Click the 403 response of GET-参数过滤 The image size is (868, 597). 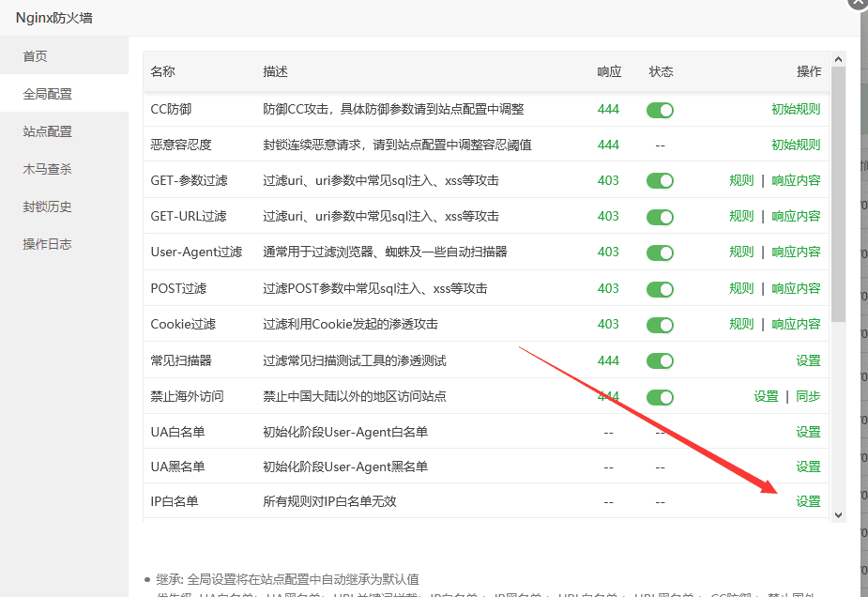[608, 180]
